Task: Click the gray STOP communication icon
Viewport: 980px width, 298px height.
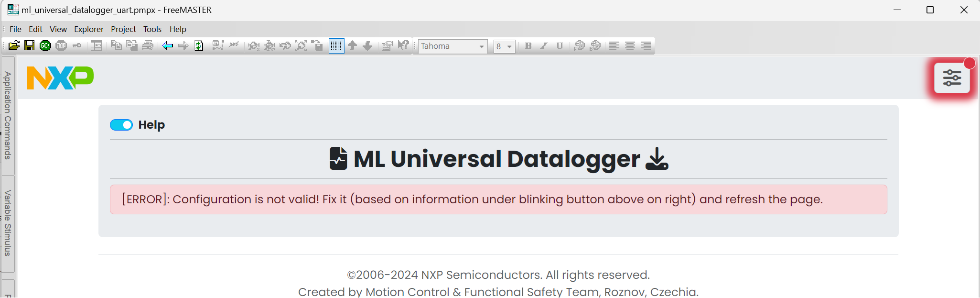Action: coord(61,46)
